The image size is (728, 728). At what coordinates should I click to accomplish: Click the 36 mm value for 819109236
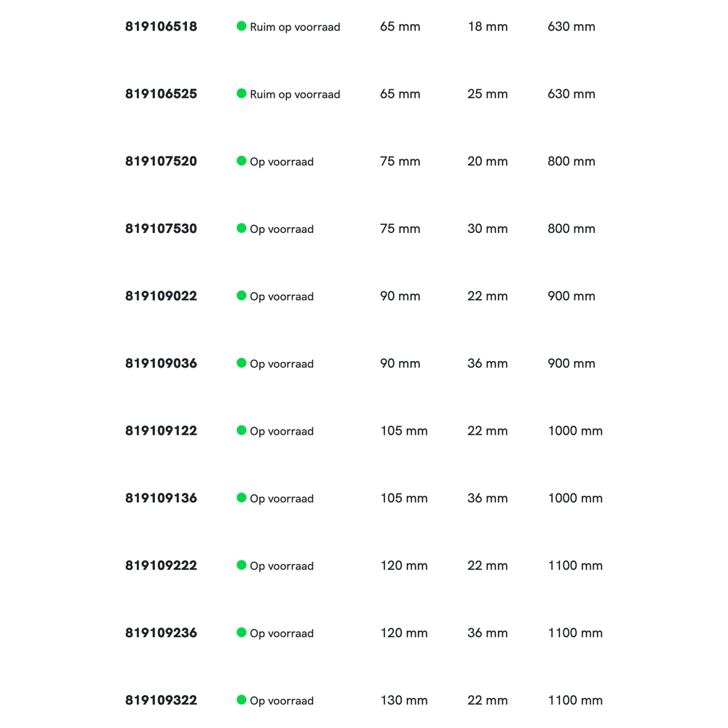[x=487, y=633]
